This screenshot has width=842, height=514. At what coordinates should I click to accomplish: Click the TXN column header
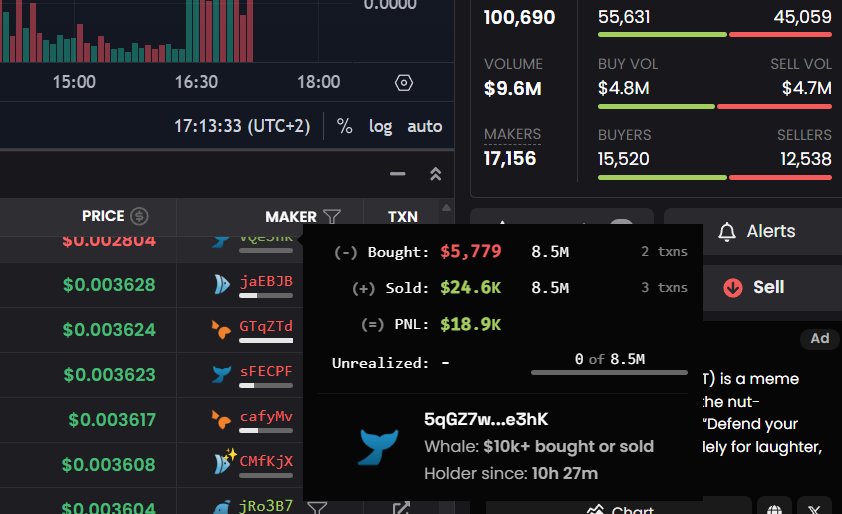403,216
